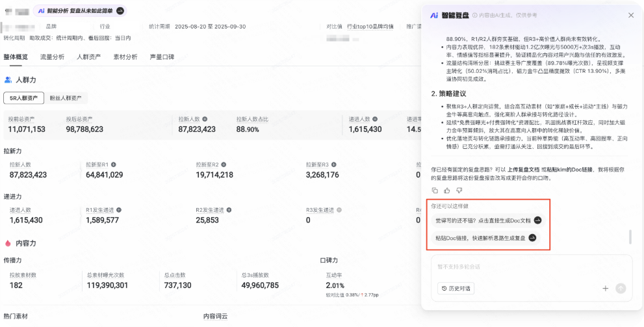Switch to the 流量分析 tab
644x327 pixels.
52,57
